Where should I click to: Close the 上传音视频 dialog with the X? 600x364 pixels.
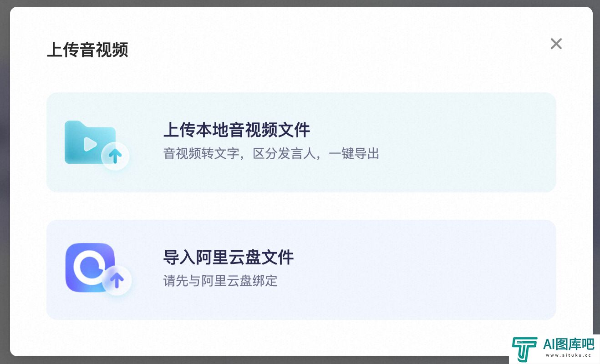[x=556, y=44]
